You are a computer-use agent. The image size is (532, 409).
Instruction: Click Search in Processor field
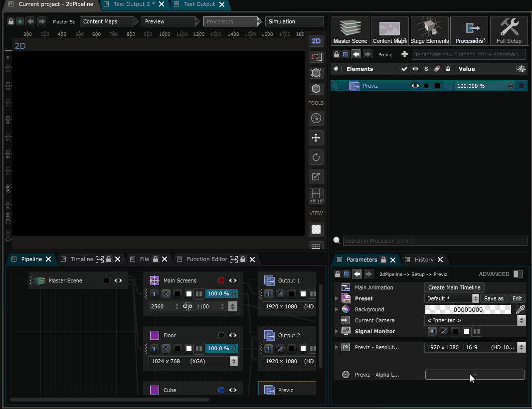(435, 241)
